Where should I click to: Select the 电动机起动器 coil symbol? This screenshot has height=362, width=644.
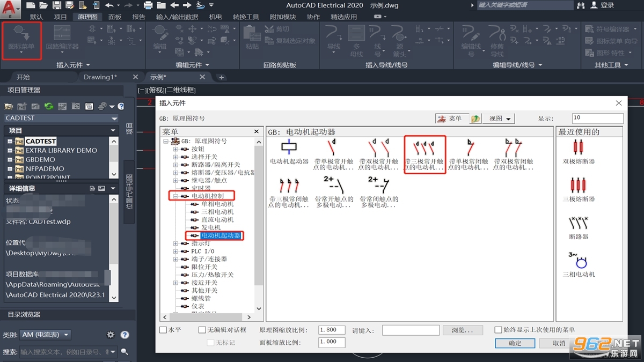click(x=289, y=152)
